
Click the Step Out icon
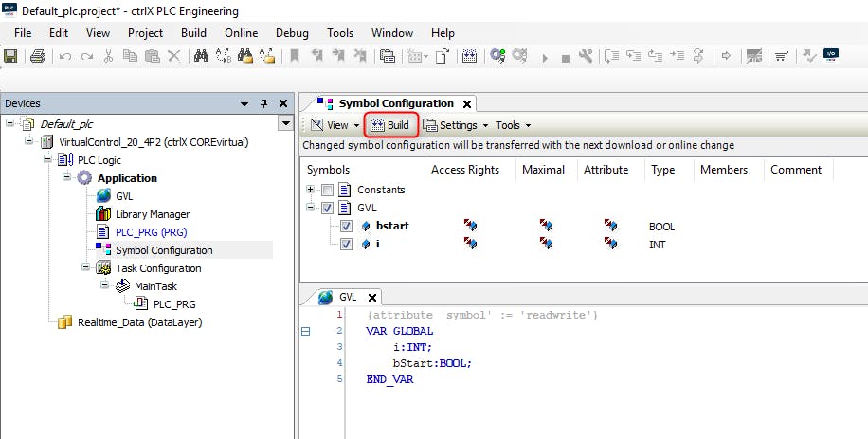[656, 56]
